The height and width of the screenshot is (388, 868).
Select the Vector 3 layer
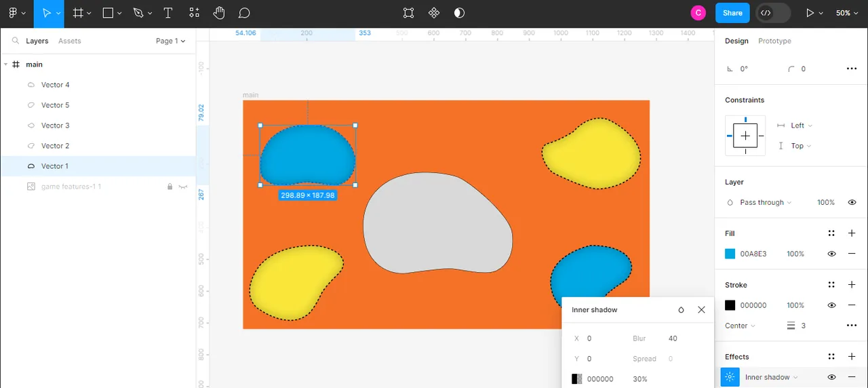click(x=98, y=125)
